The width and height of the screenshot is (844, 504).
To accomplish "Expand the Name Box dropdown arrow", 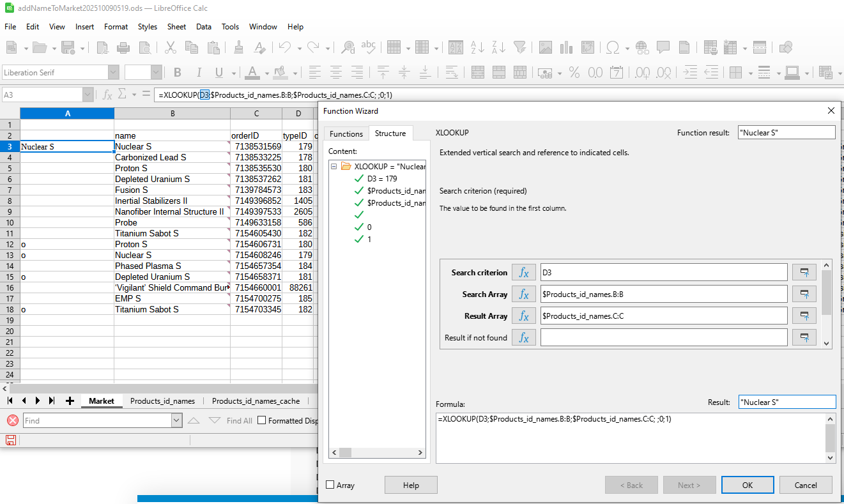I will (88, 95).
